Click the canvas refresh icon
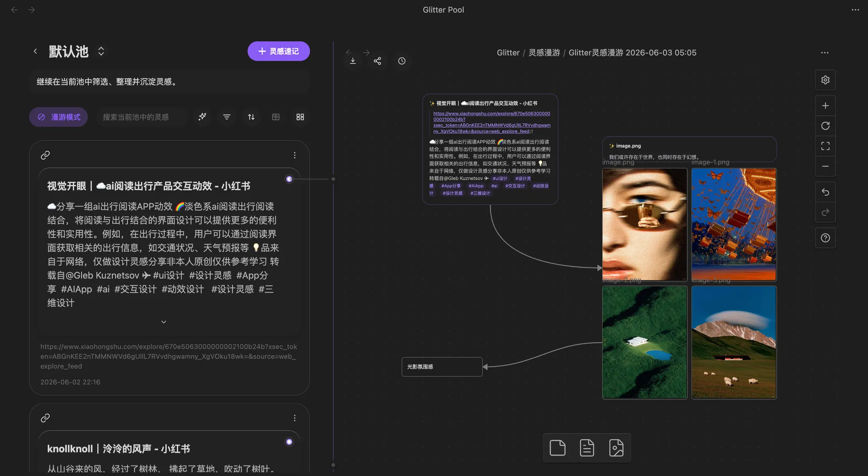Screen dimensions: 868x476 [825, 126]
